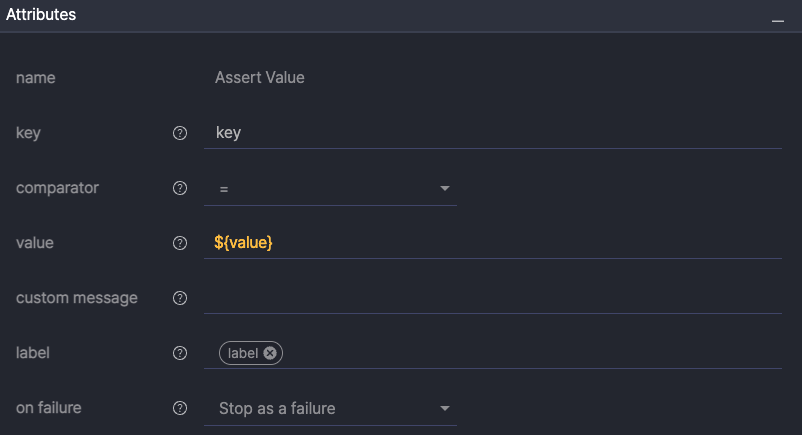Show help for custom message field
Viewport: 802px width, 435px height.
pos(180,298)
